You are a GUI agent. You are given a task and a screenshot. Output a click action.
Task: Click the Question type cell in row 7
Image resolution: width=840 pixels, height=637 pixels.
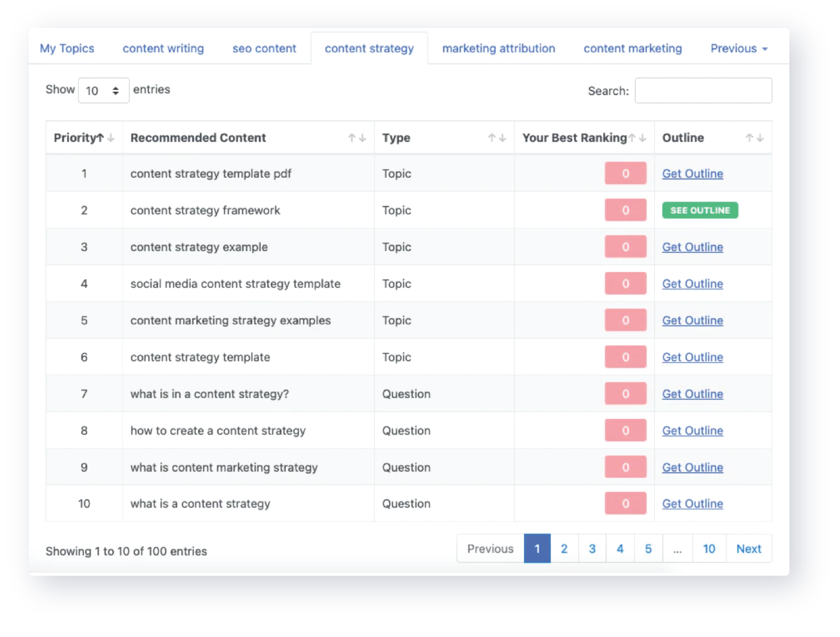coord(444,394)
